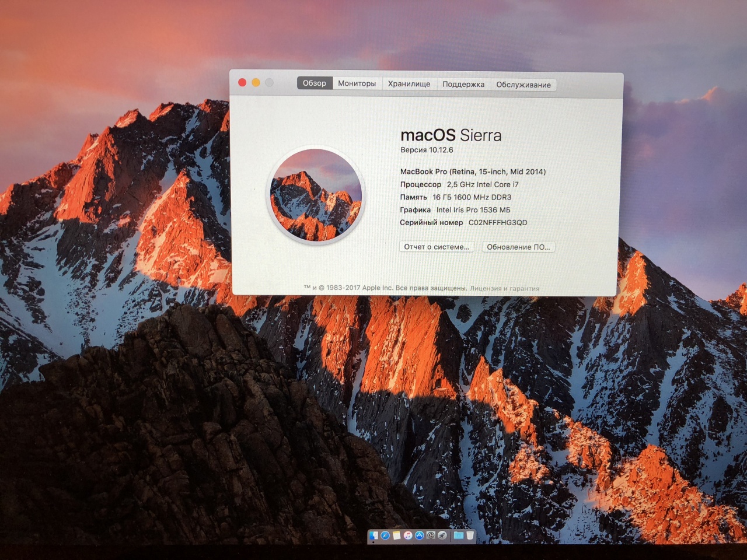Viewport: 747px width, 560px height.
Task: Minimize window with the yellow button
Action: (x=256, y=82)
